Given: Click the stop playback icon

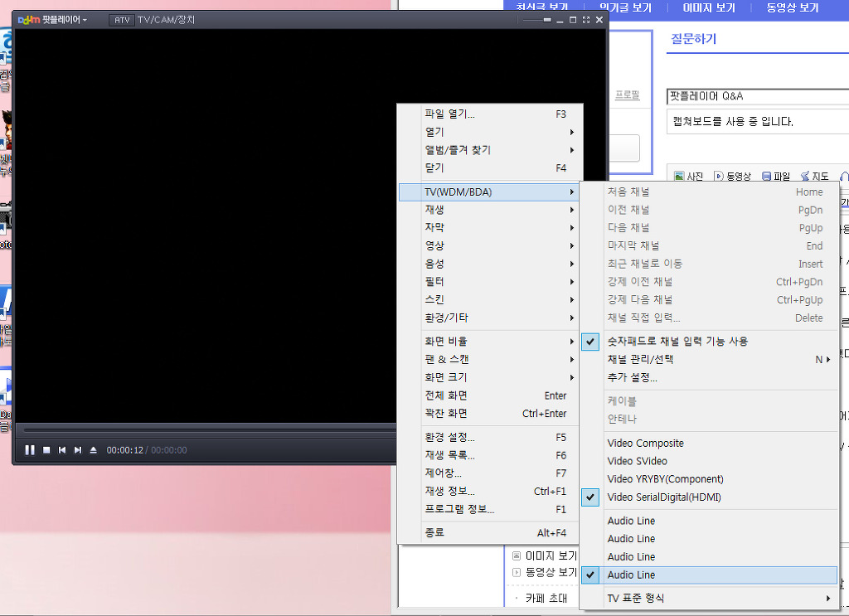Looking at the screenshot, I should [46, 450].
